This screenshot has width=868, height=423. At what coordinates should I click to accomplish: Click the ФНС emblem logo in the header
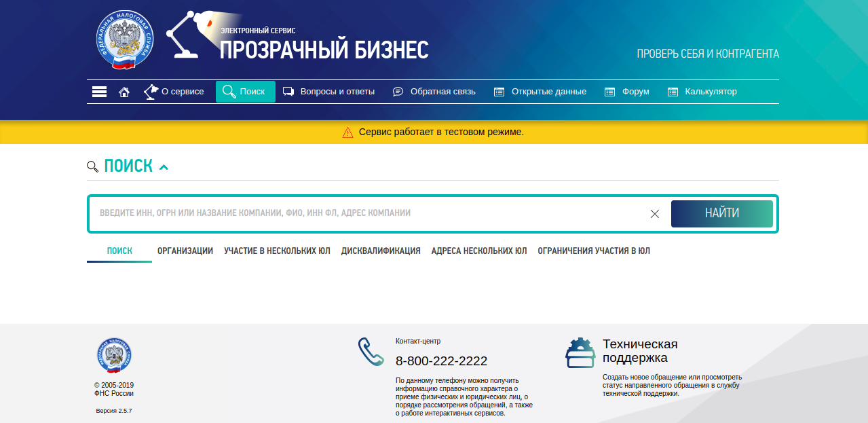click(x=125, y=39)
